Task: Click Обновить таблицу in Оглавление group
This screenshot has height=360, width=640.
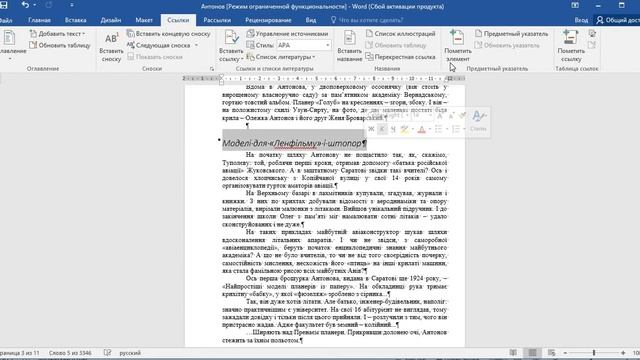Action: pyautogui.click(x=60, y=45)
